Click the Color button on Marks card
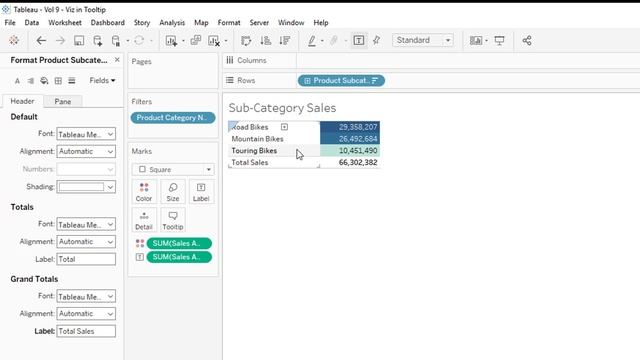 pyautogui.click(x=144, y=192)
